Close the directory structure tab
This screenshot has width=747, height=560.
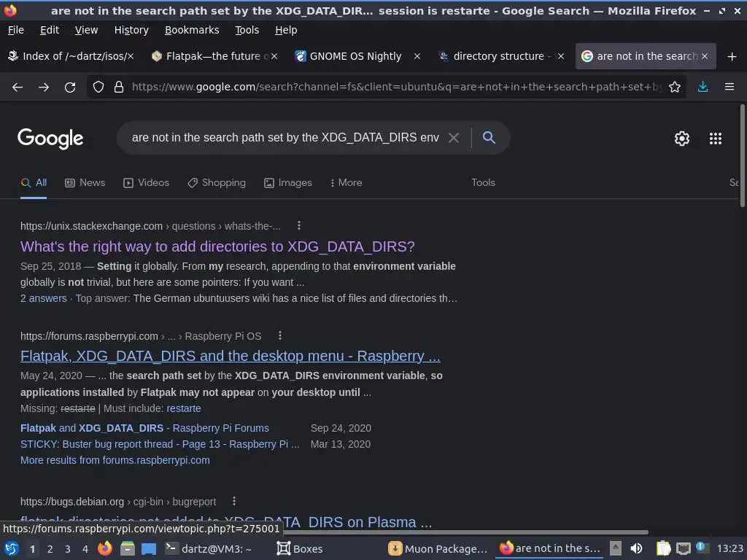point(561,57)
